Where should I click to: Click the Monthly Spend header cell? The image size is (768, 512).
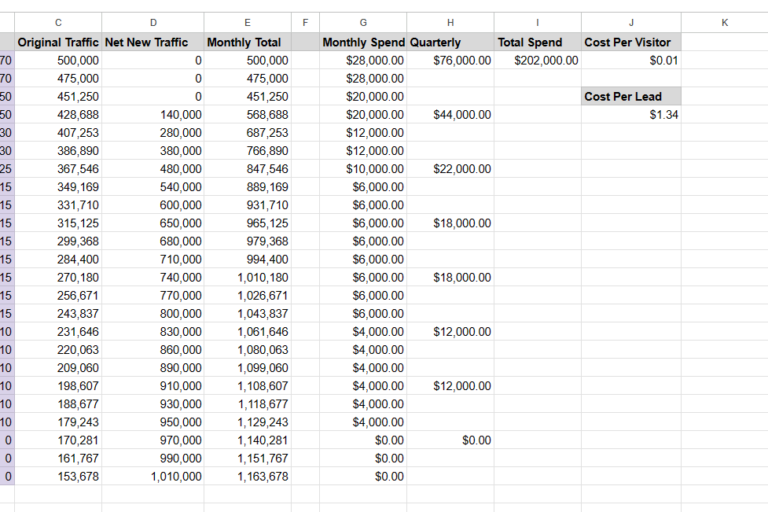click(x=363, y=42)
